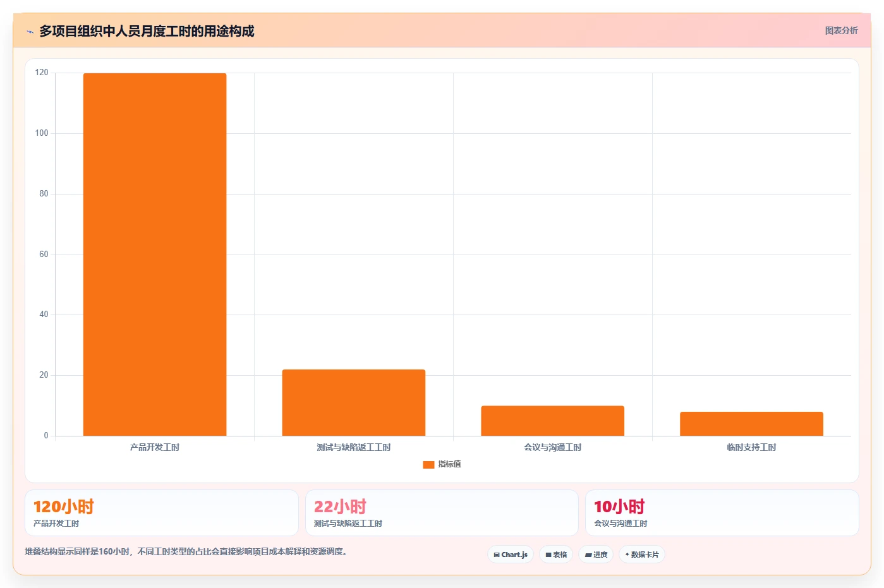The width and height of the screenshot is (884, 588).
Task: Click the 测试与缺陷返工工时 bar
Action: (354, 402)
